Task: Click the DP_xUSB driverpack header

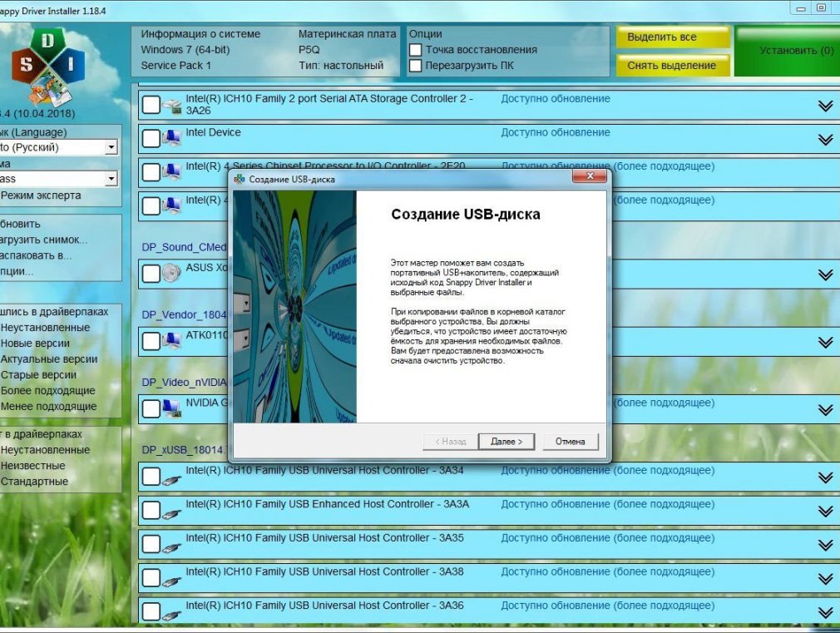Action: coord(185,450)
